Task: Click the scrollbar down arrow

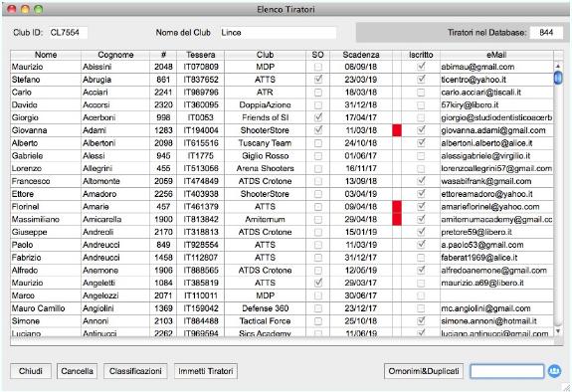Action: pos(558,331)
